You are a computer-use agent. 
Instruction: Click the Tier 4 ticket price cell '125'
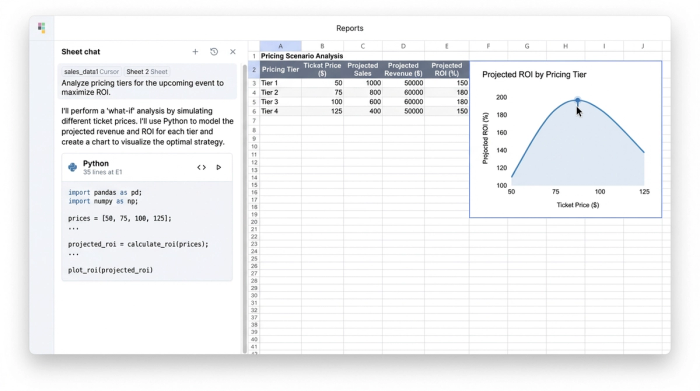(322, 111)
